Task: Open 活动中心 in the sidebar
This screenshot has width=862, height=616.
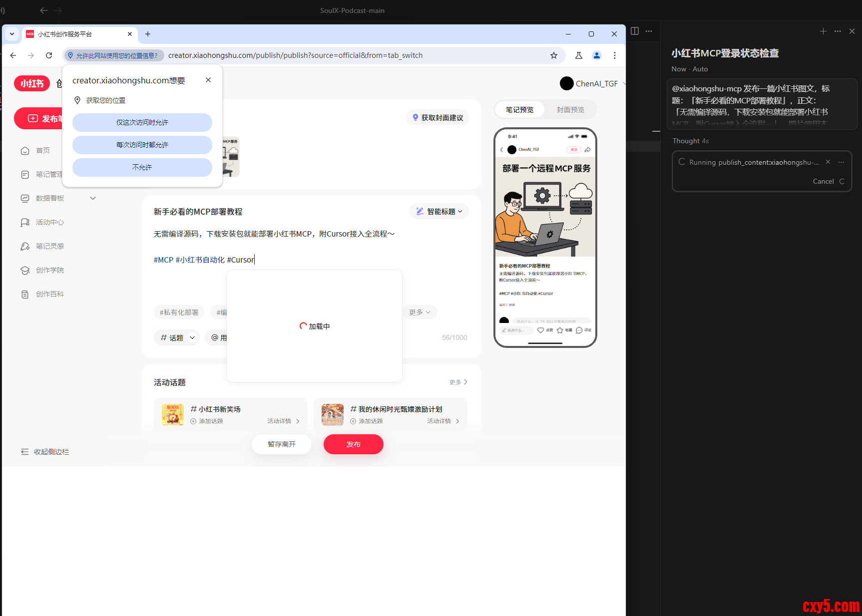Action: coord(49,222)
